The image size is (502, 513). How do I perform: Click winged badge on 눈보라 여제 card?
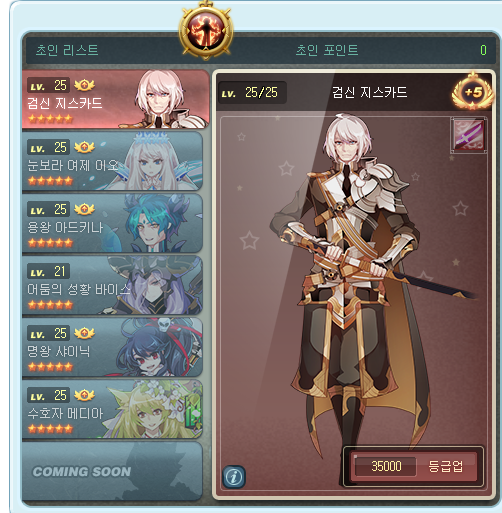[x=84, y=147]
